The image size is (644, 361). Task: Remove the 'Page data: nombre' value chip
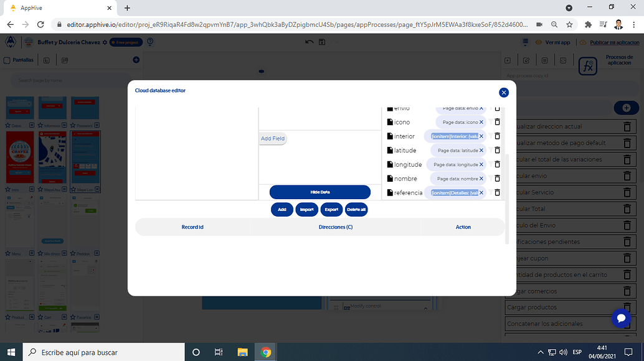pos(481,179)
